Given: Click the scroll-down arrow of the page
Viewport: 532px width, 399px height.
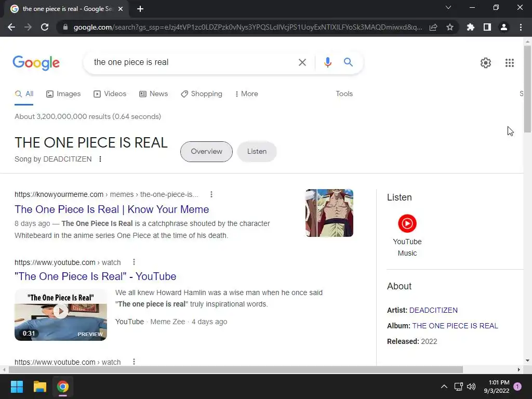Looking at the screenshot, I should coord(527,361).
